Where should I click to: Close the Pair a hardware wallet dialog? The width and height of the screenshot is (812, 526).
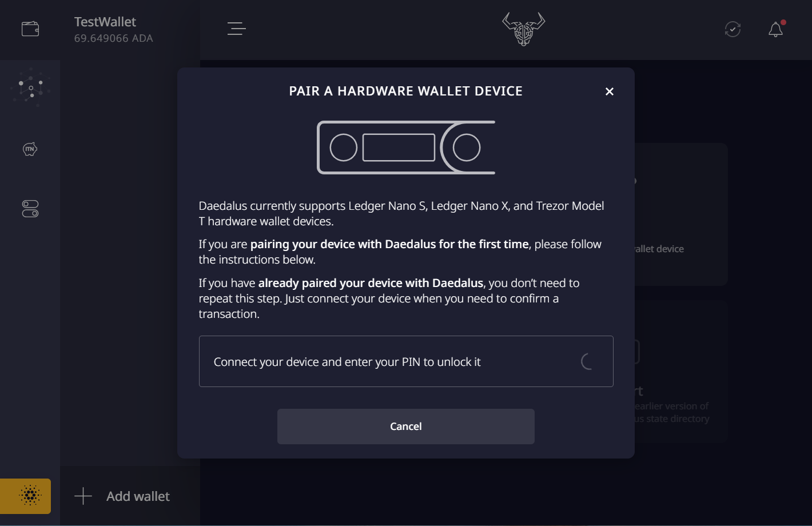(610, 91)
